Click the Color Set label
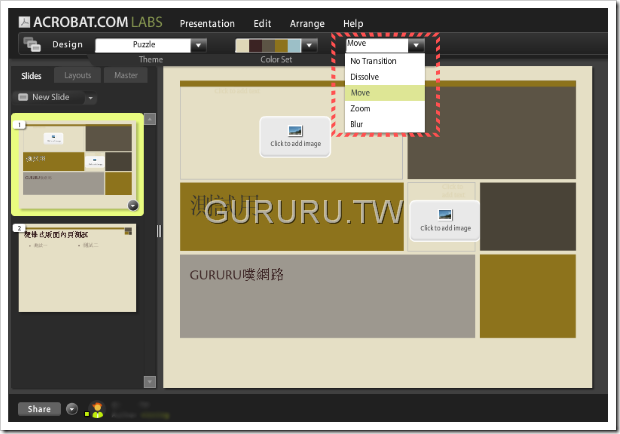Screen dimensions: 620x434 click(276, 60)
